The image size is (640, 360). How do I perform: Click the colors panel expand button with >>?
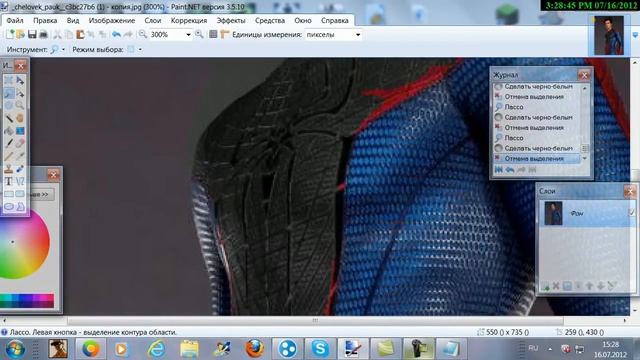[40, 195]
